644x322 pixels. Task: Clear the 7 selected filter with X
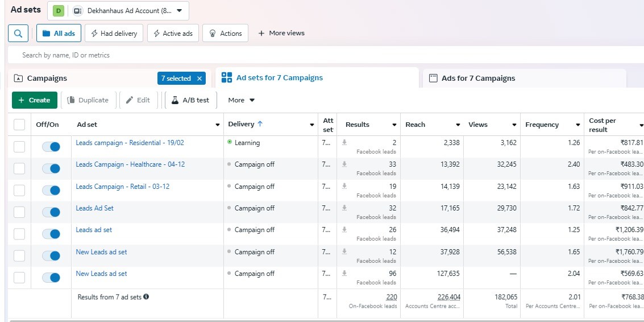pos(200,78)
